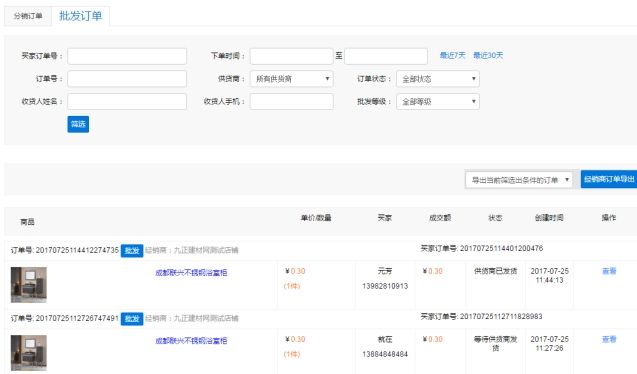Click the 最近7天 link
Image resolution: width=637 pixels, height=374 pixels.
(x=453, y=55)
